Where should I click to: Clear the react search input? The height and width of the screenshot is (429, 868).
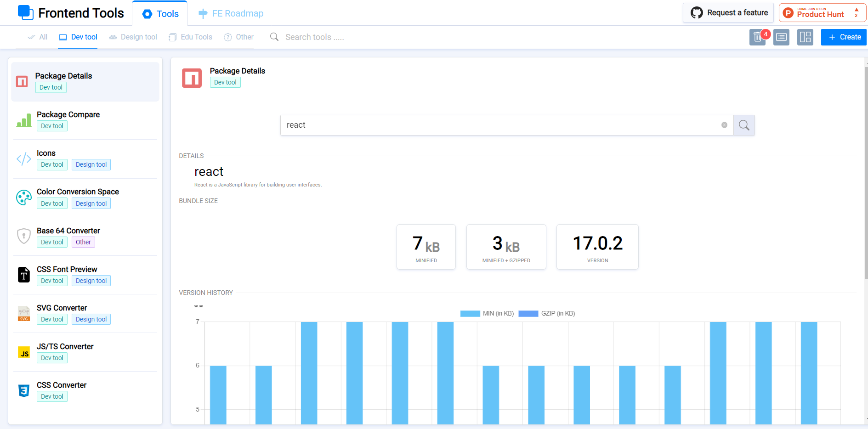click(724, 124)
